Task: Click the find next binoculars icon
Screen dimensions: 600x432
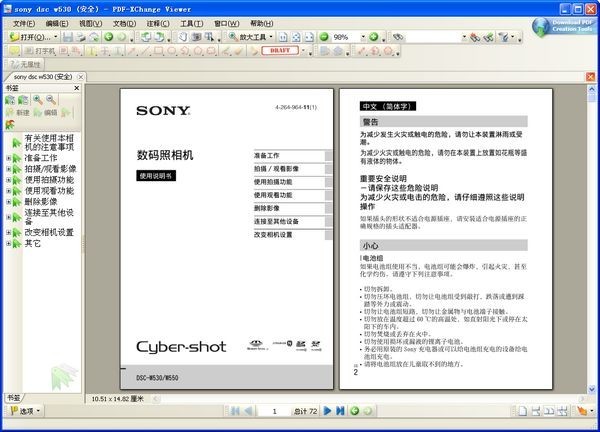Action: (488, 37)
